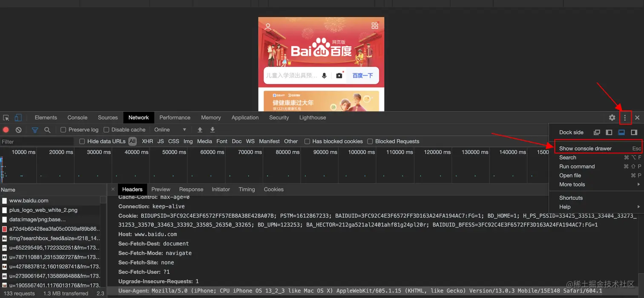Dock DevTools to the right
Viewport: 644px width, 298px height.
coord(634,132)
